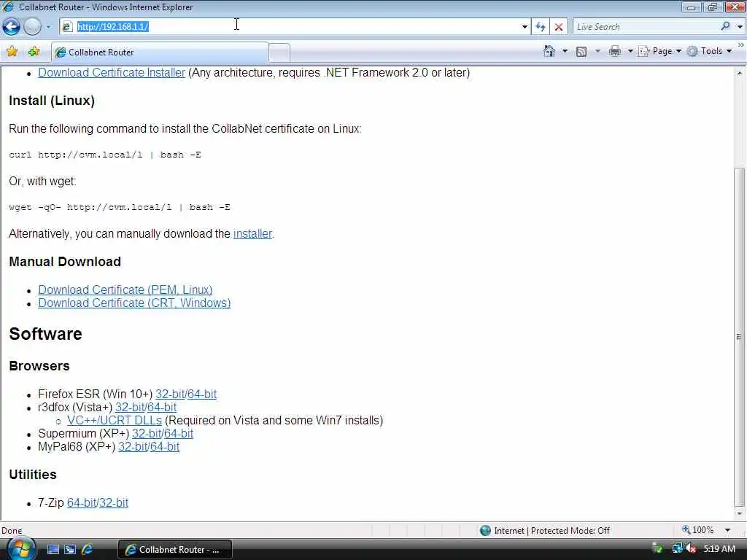The width and height of the screenshot is (747, 560).
Task: Download Certificate (PEM, Linux)
Action: pos(125,289)
